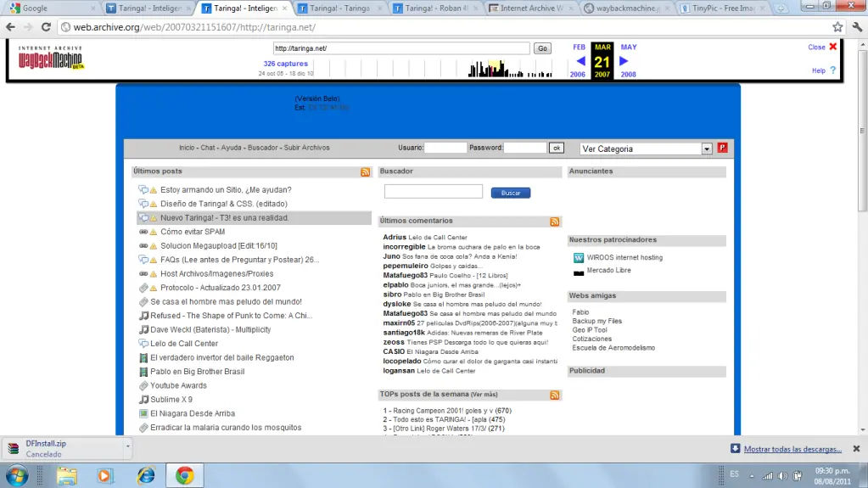The height and width of the screenshot is (488, 868).
Task: Focus the Buscador search text field
Action: [434, 192]
